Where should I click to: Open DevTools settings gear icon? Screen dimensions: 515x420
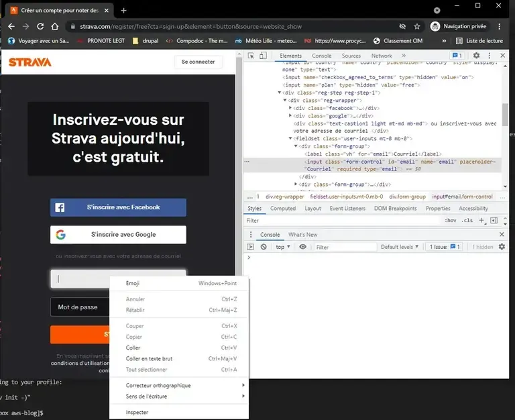476,56
